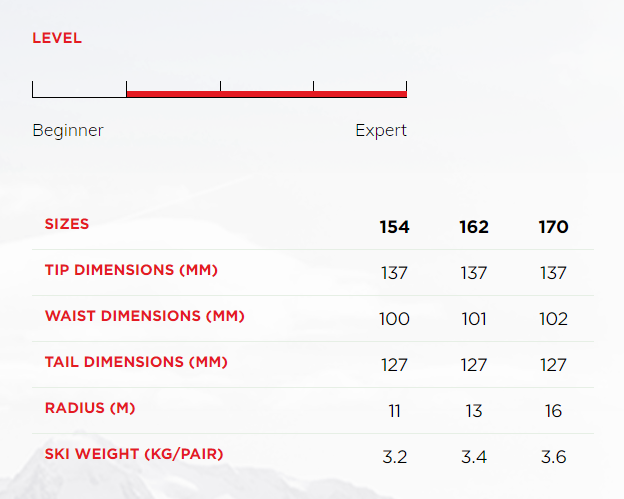Click the RADIUS (M) row label
The image size is (624, 499).
(x=90, y=408)
